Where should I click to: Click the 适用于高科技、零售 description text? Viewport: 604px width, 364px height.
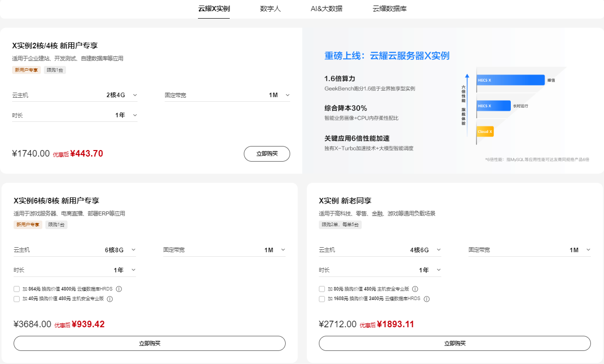click(377, 213)
